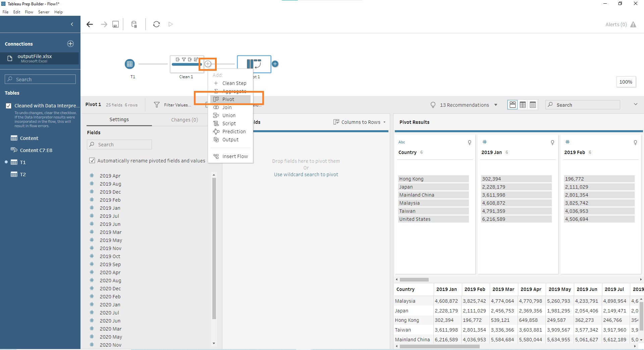This screenshot has width=644, height=350.
Task: Switch to profile pane view icon
Action: [513, 105]
